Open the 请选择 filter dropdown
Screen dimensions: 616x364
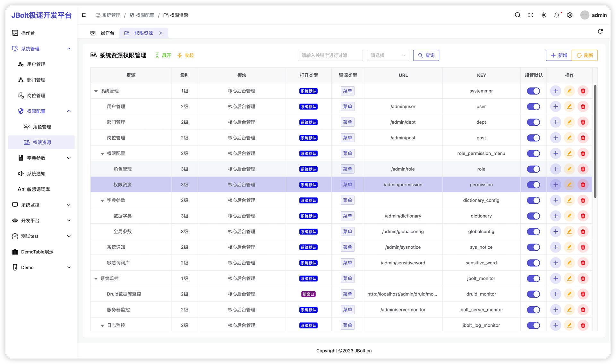tap(388, 55)
